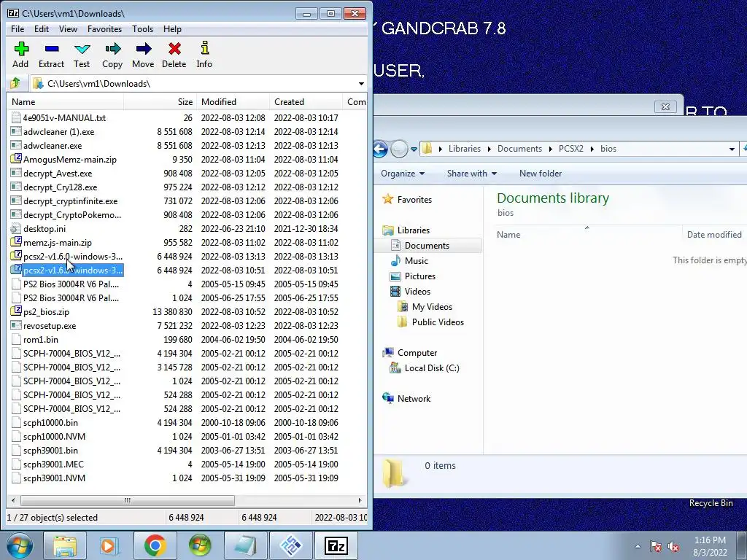Select Favorites in the navigation pane
Screen dimensions: 747x560
(x=414, y=200)
